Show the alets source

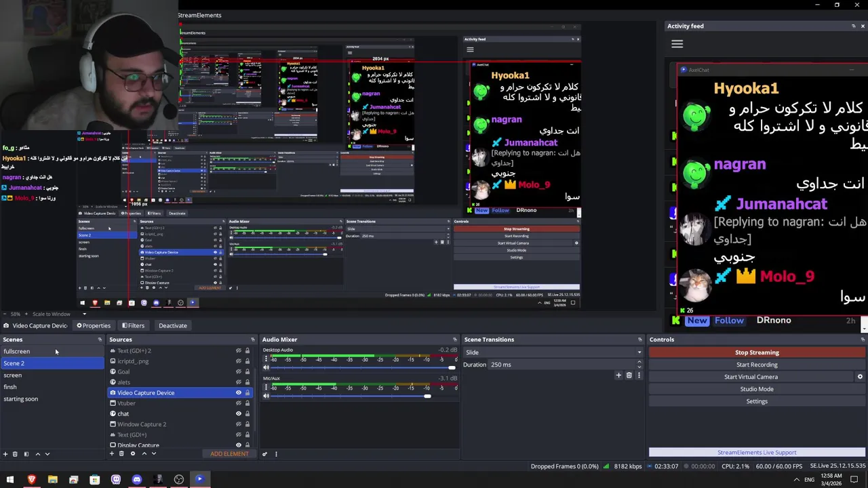[x=238, y=382]
